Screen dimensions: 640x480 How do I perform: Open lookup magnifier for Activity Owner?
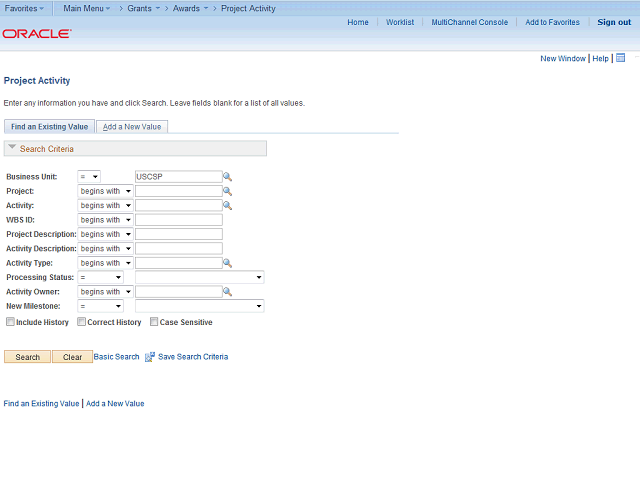pos(227,292)
